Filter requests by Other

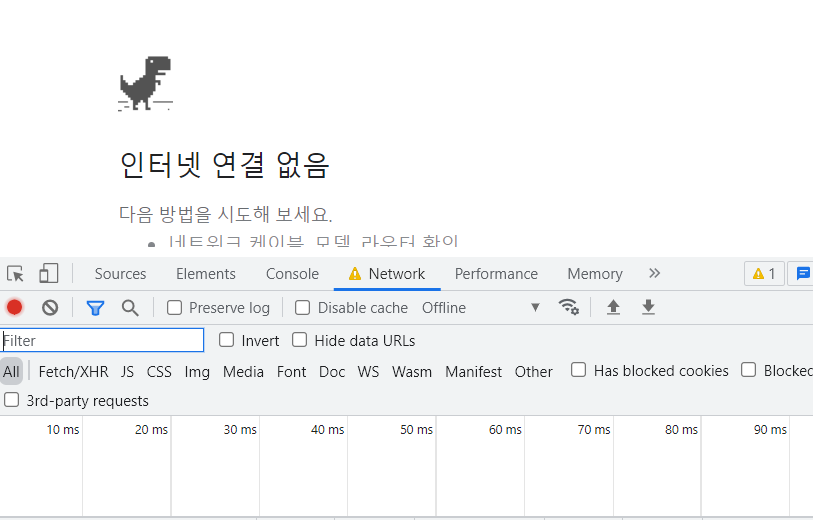pyautogui.click(x=534, y=372)
